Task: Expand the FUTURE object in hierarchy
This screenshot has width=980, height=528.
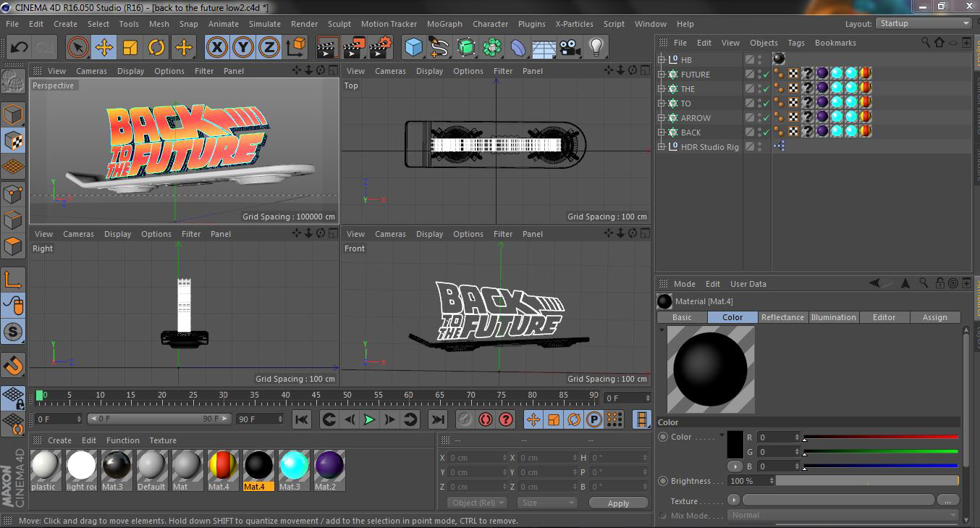Action: (661, 75)
